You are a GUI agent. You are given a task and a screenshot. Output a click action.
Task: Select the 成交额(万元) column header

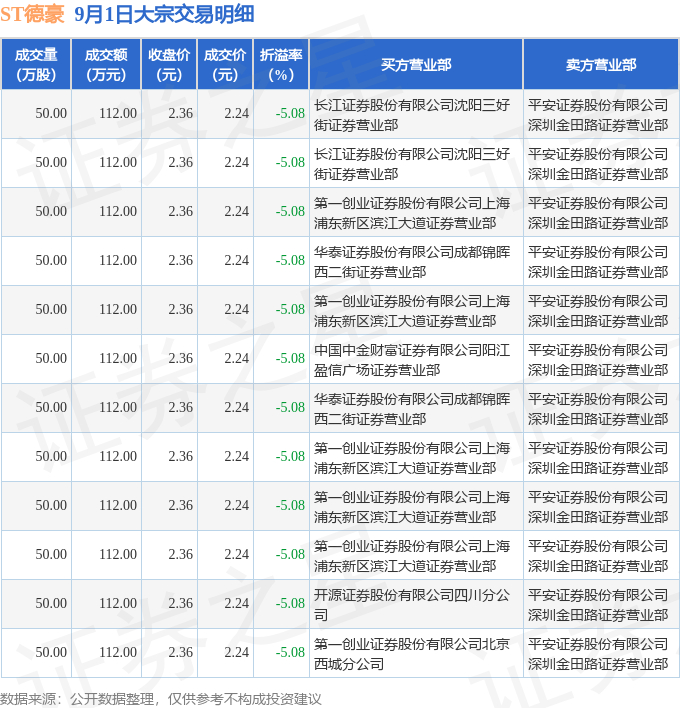tap(107, 65)
